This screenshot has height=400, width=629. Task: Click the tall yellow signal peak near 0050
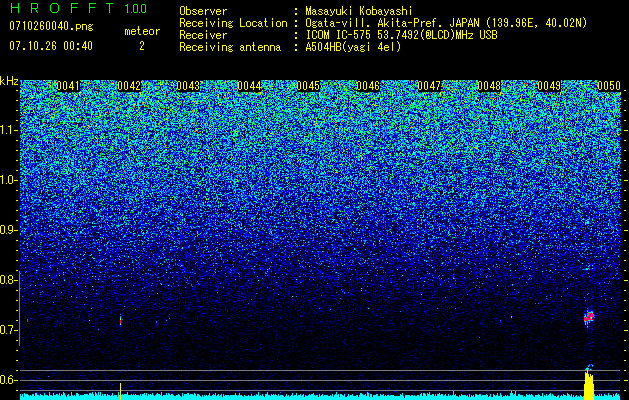click(588, 383)
